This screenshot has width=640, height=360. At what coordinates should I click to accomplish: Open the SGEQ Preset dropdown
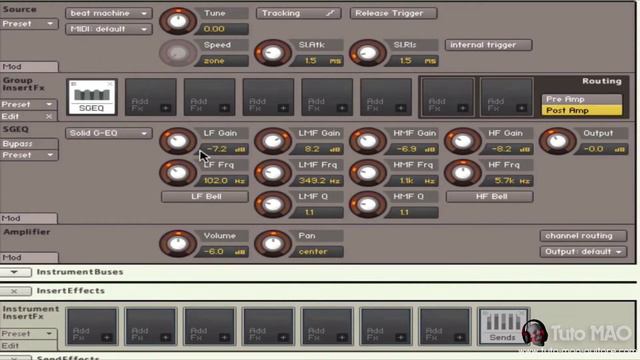tap(28, 155)
